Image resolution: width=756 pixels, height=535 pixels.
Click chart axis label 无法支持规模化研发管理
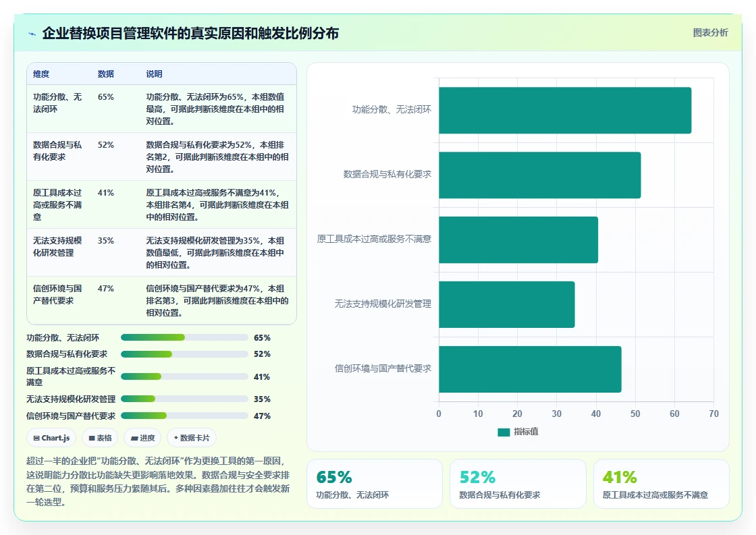[383, 304]
